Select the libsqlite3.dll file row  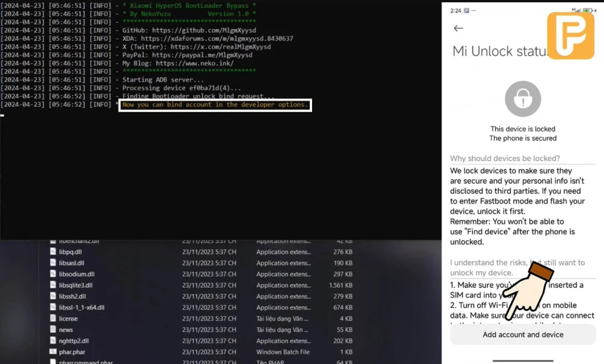[x=76, y=286]
